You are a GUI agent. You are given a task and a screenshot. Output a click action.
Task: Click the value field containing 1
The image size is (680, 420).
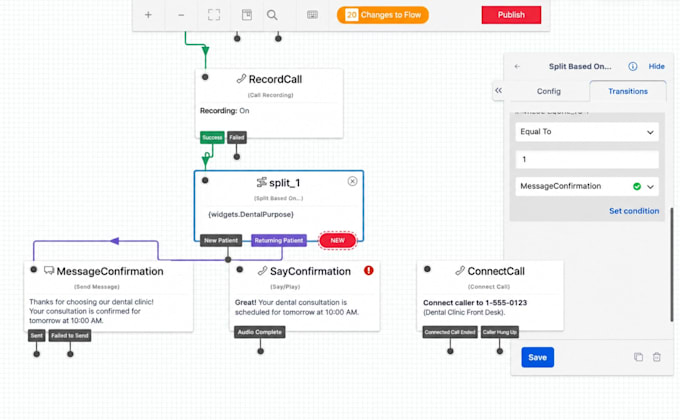(x=587, y=159)
